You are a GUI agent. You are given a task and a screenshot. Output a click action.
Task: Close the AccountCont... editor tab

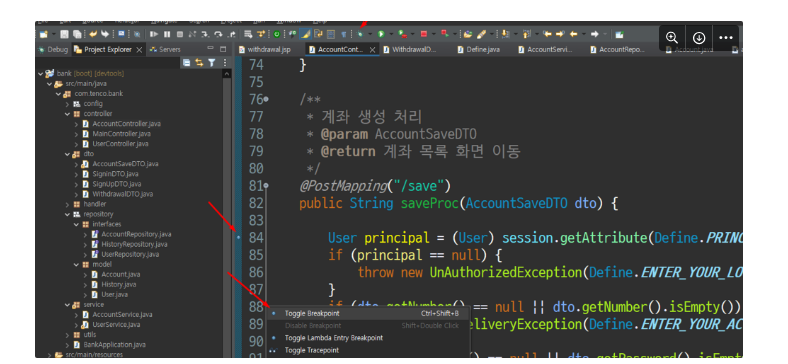(372, 49)
